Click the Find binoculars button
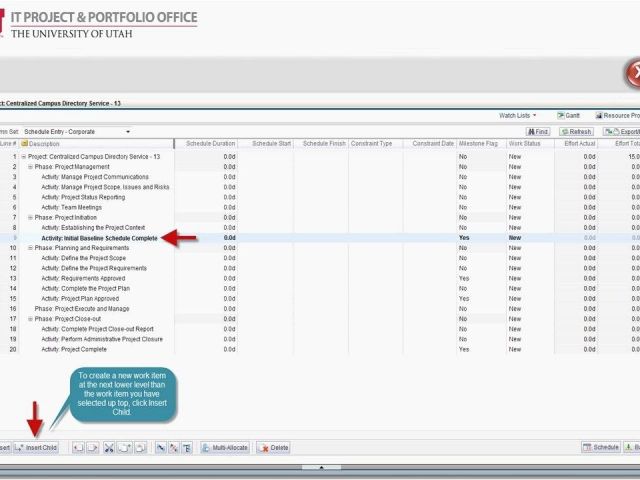640x480 pixels. click(538, 131)
